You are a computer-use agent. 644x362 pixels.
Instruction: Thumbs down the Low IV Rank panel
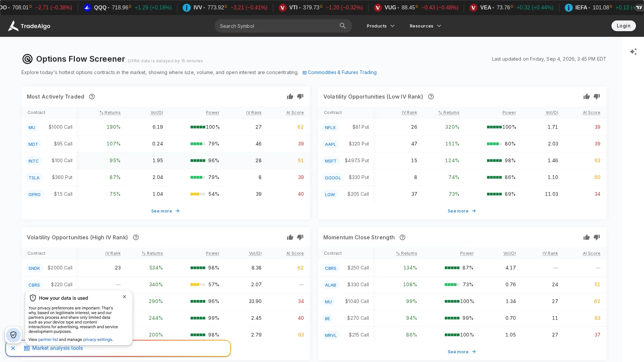coord(597,97)
